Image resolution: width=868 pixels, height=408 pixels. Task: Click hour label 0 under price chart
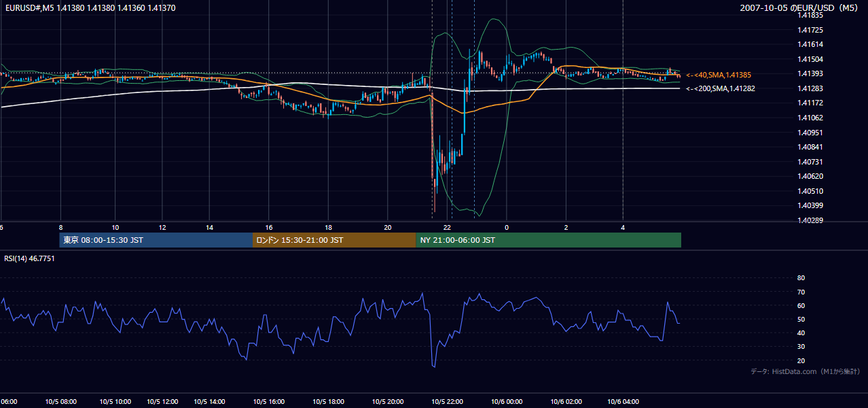[506, 227]
